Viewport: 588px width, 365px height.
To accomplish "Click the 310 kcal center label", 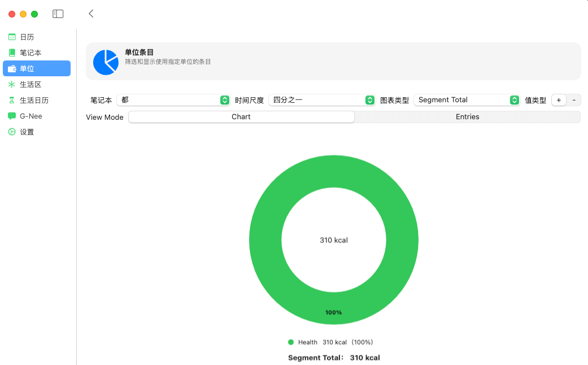I will (334, 240).
